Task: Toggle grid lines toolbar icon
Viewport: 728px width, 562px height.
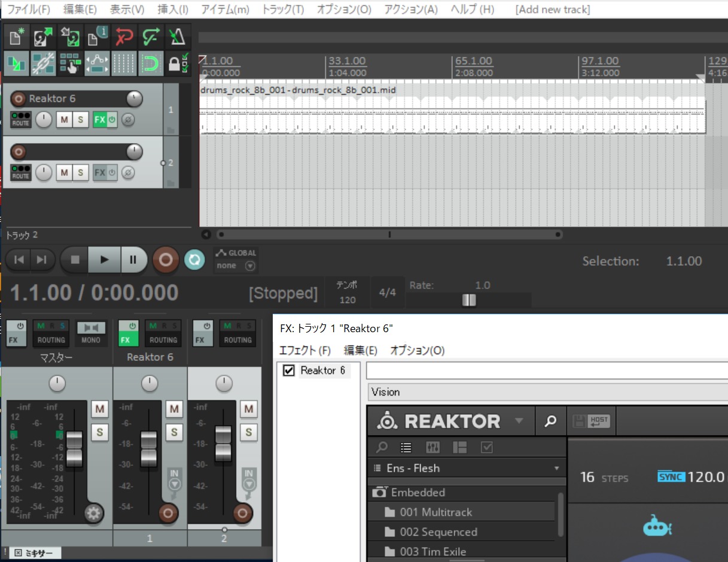Action: tap(124, 63)
